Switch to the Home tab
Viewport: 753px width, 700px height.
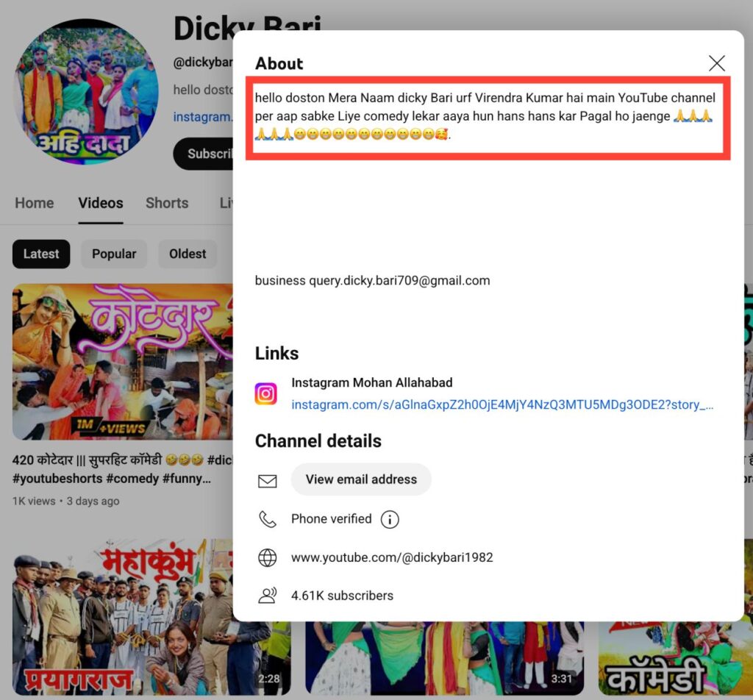[35, 203]
